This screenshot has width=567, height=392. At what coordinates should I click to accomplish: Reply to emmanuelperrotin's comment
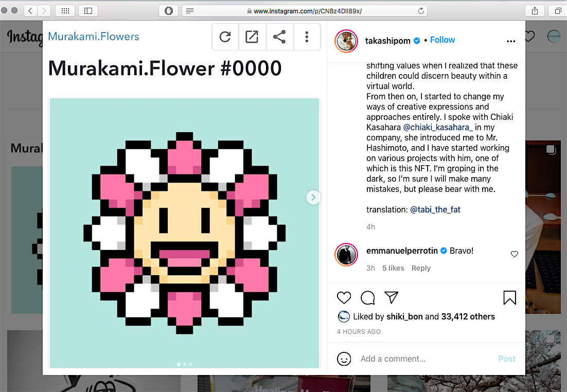coord(421,268)
